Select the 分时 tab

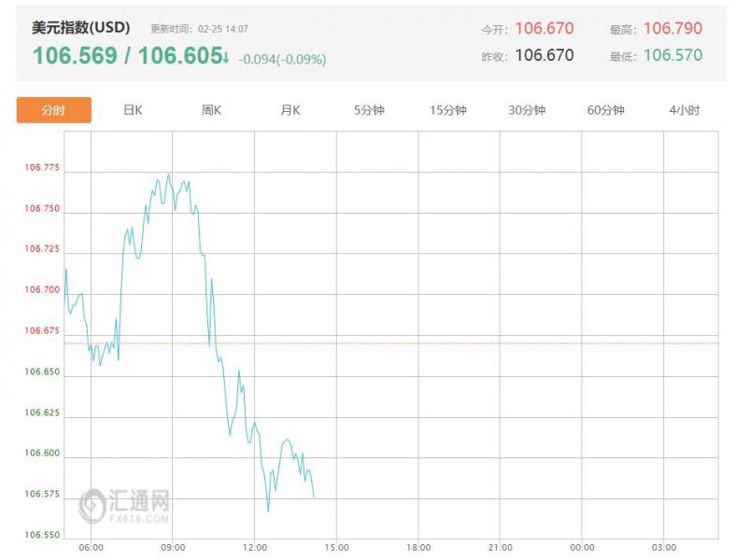tap(54, 110)
